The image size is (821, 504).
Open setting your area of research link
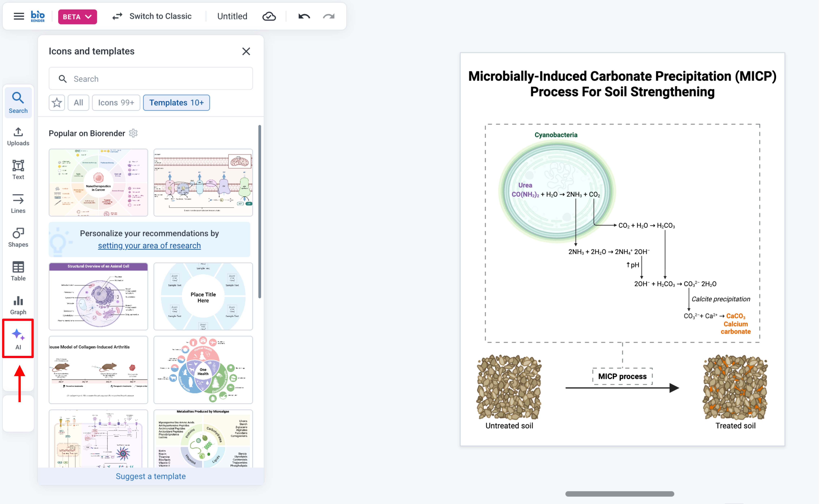click(149, 245)
